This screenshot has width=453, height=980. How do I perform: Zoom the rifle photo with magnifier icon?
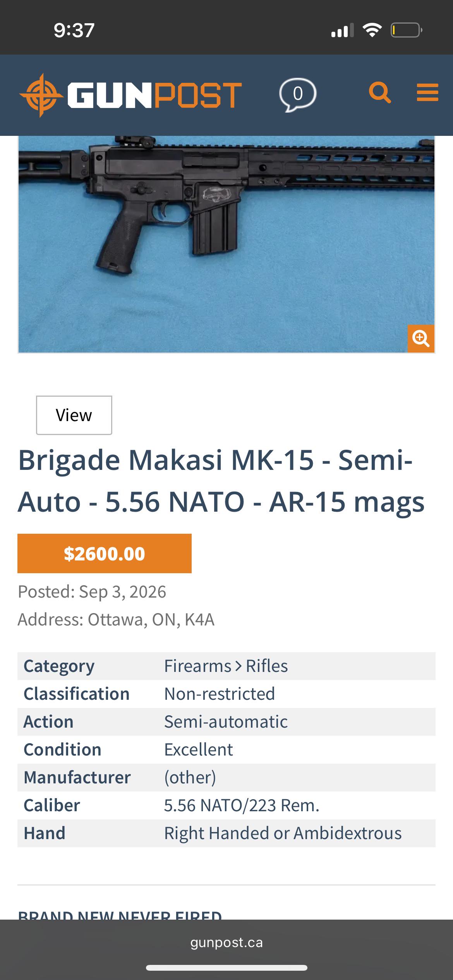tap(421, 339)
